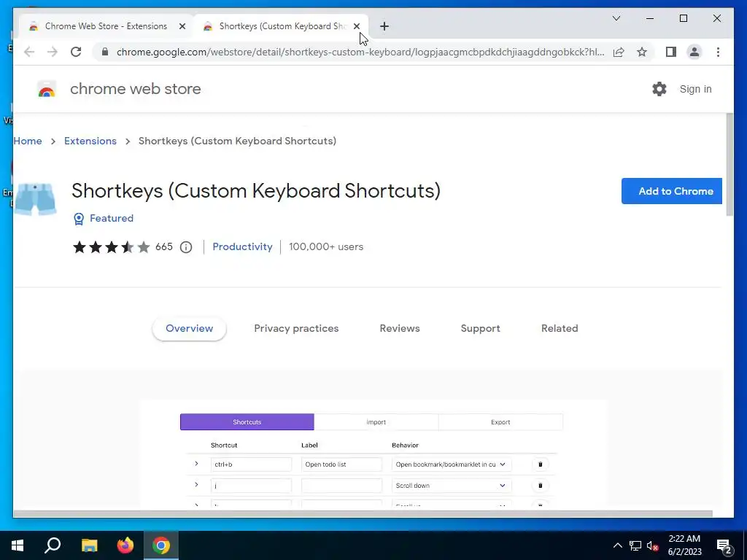
Task: Click the Featured badge icon
Action: point(79,219)
